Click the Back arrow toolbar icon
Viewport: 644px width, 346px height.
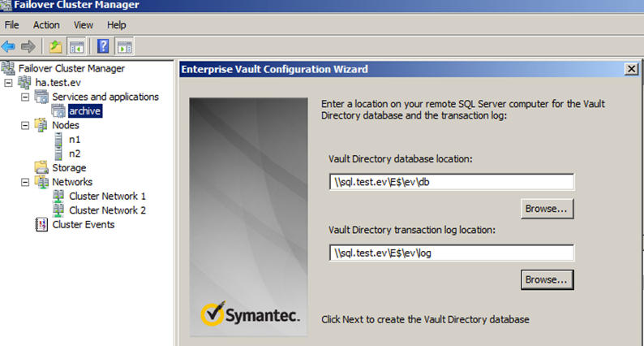pyautogui.click(x=8, y=46)
